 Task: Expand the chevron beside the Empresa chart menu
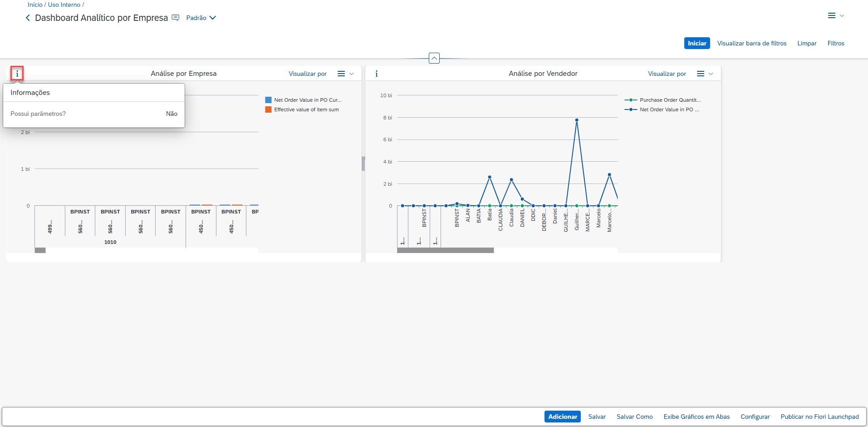pos(352,74)
